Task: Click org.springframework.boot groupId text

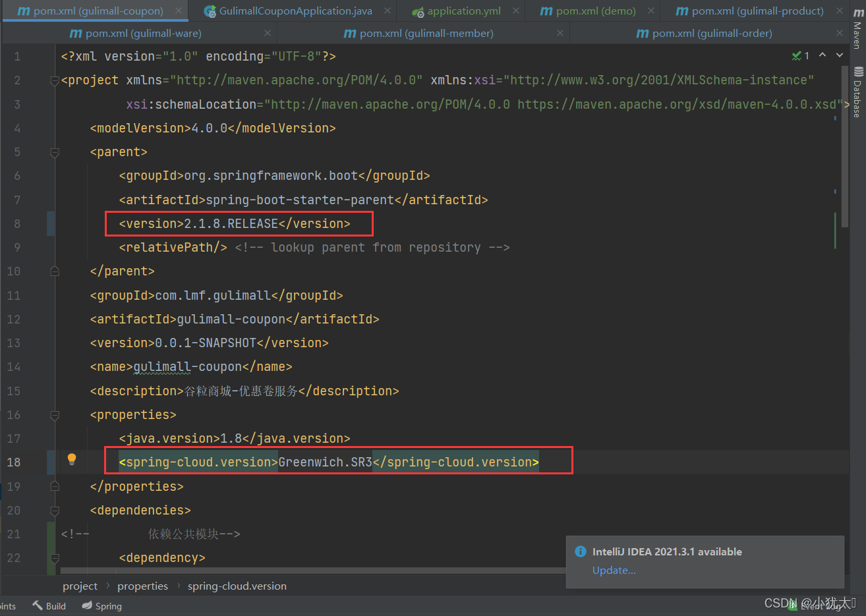Action: [271, 176]
